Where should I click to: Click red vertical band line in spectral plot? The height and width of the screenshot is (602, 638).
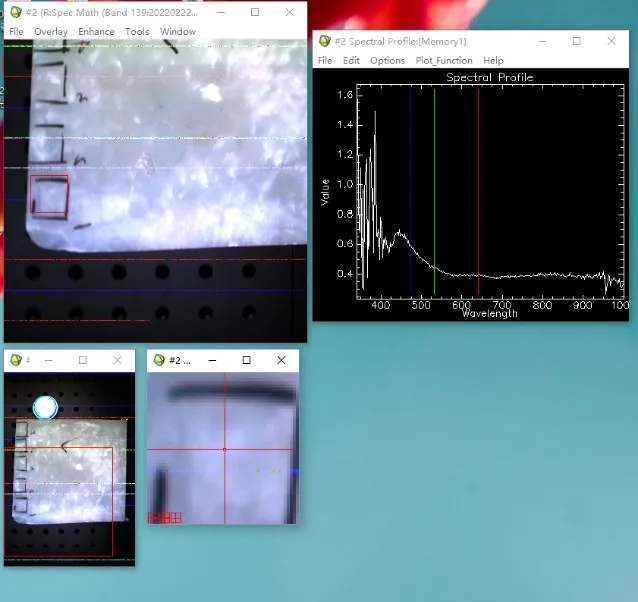(478, 200)
